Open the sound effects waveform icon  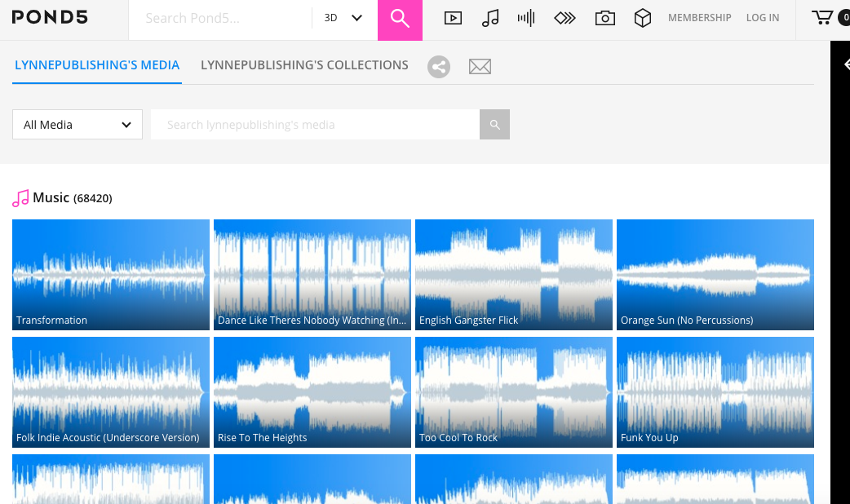click(x=526, y=18)
